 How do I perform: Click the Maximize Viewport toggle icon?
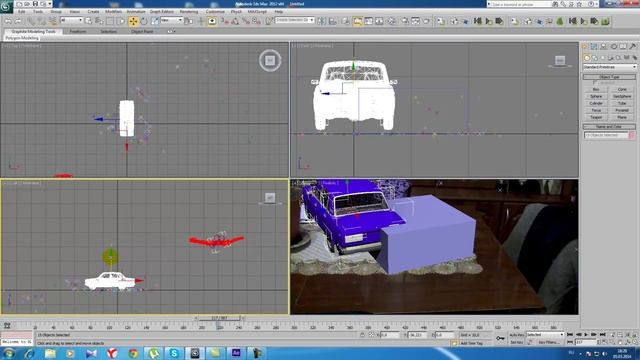click(635, 342)
